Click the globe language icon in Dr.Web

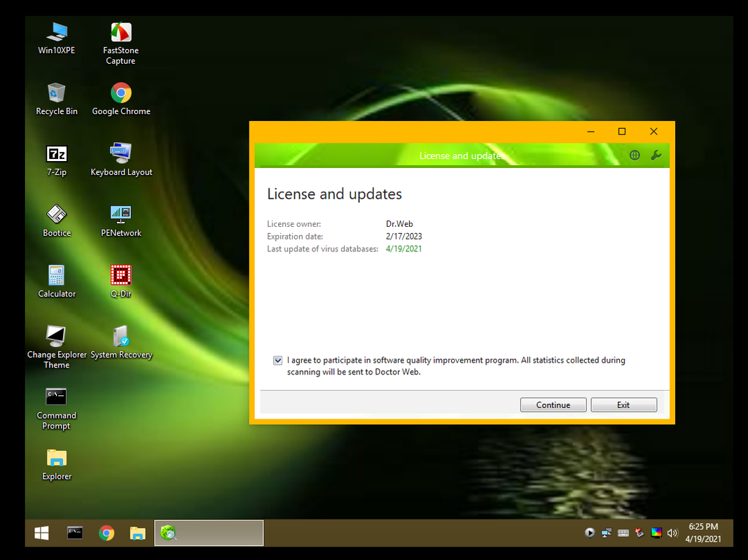coord(635,155)
